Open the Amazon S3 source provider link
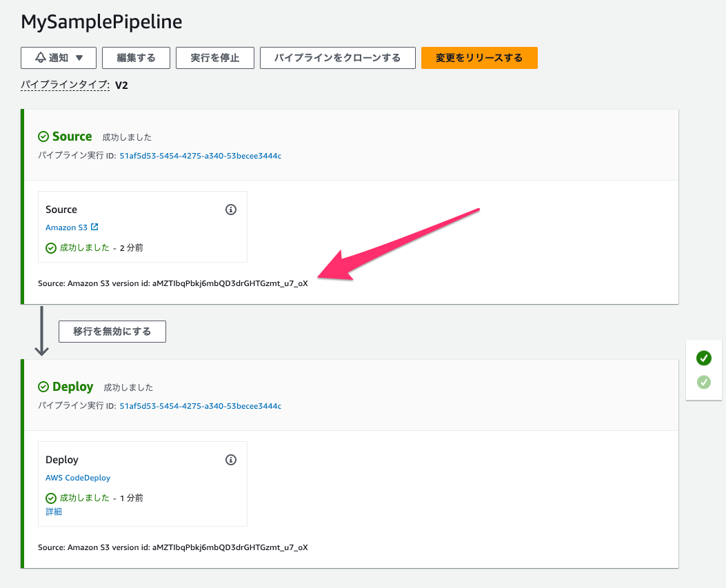Image resolution: width=726 pixels, height=588 pixels. pos(67,227)
